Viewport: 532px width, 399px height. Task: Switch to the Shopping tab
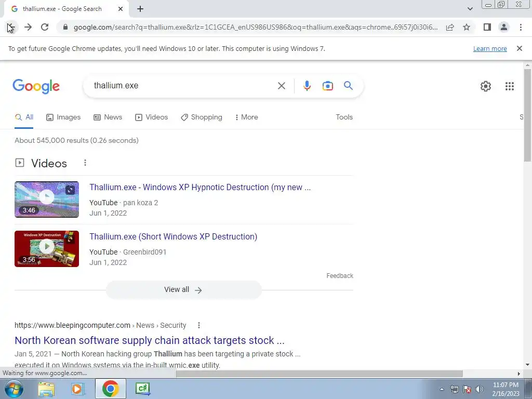[x=202, y=117]
